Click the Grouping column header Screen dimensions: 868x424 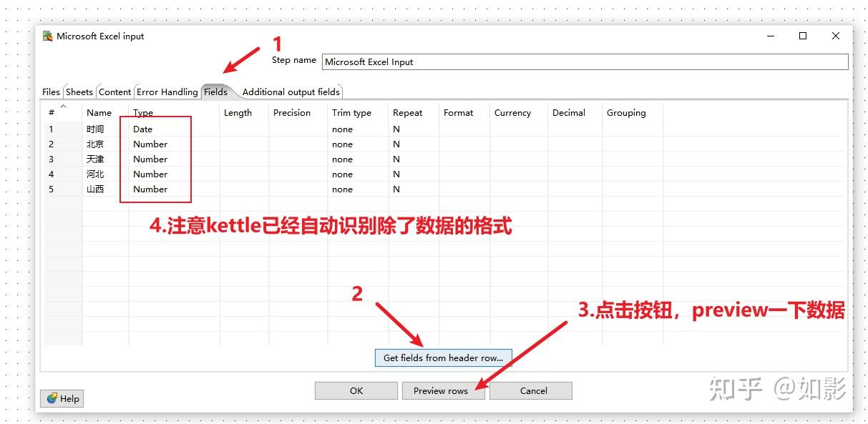[x=626, y=112]
